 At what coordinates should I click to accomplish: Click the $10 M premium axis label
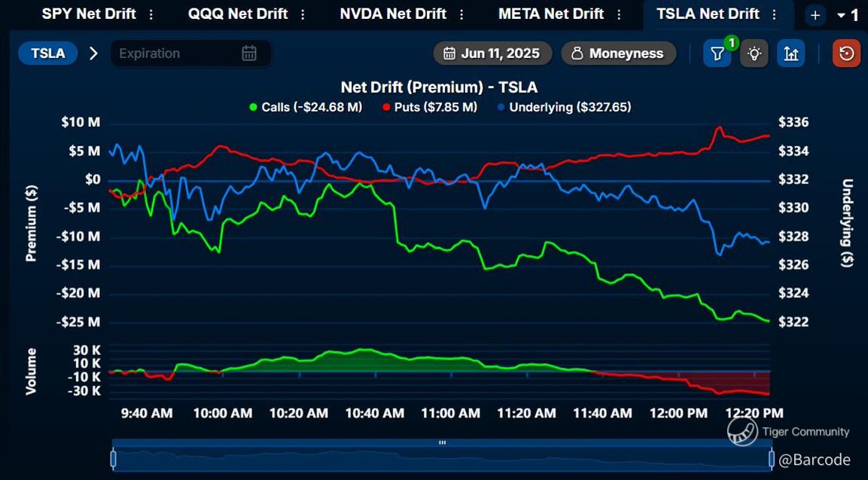coord(81,123)
